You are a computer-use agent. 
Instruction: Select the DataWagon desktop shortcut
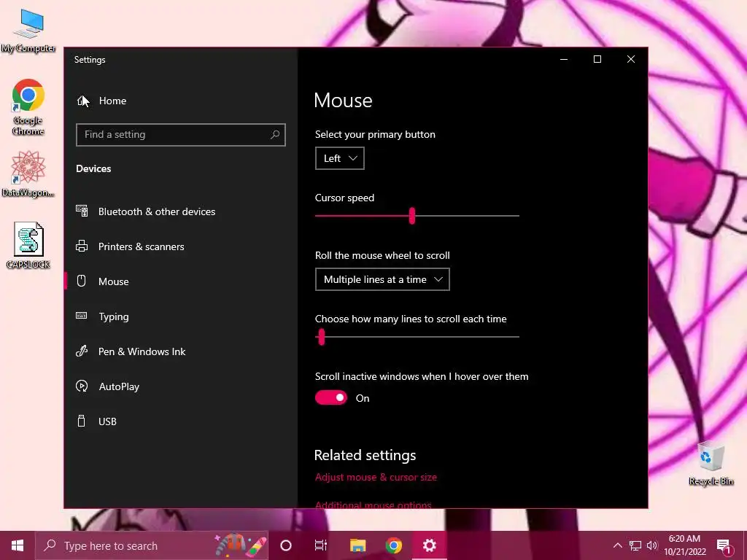click(x=28, y=174)
